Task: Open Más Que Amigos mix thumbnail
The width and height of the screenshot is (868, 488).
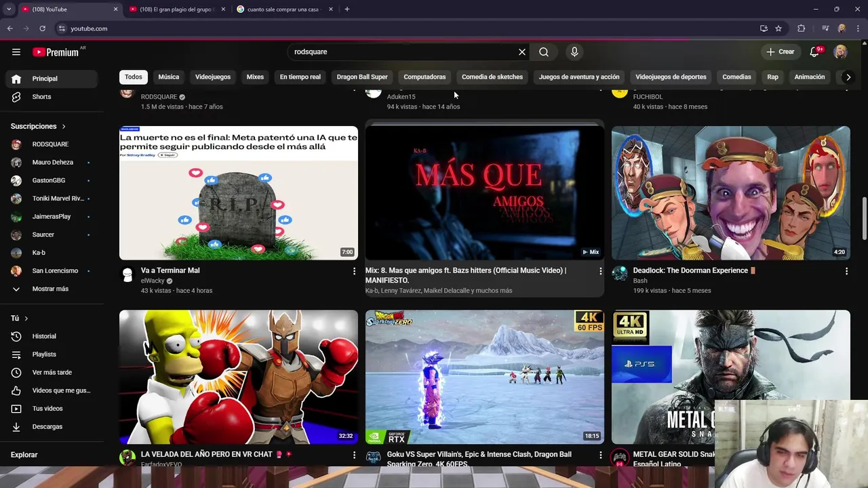Action: coord(485,193)
